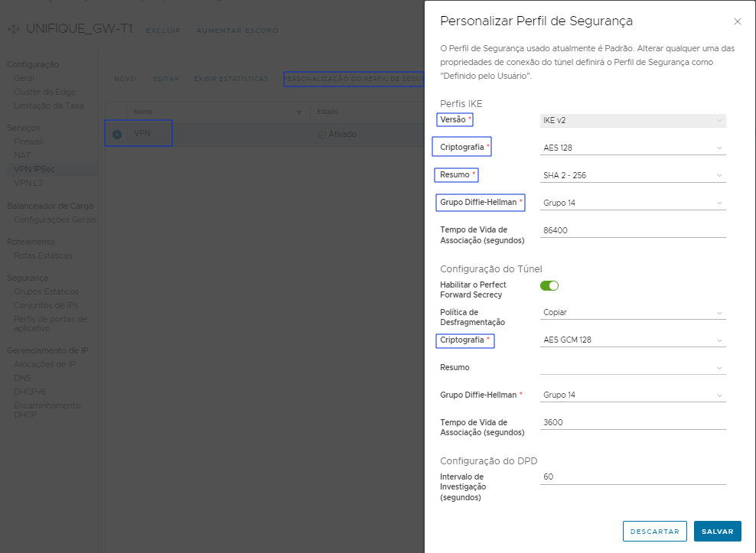
Task: Click the gateway icon beside UNIFIQUE_GW-T1
Action: 14,29
